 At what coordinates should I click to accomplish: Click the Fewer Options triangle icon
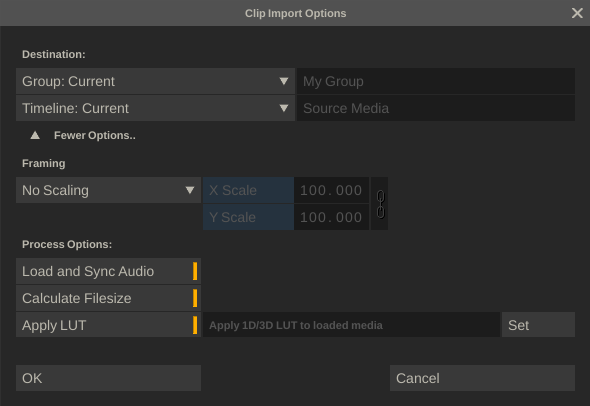pos(35,135)
